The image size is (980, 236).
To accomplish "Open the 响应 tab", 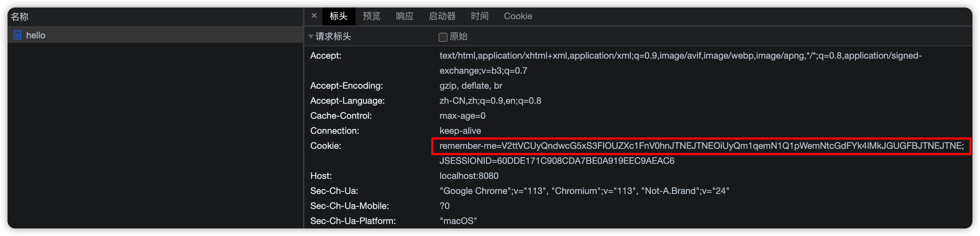I will (404, 16).
